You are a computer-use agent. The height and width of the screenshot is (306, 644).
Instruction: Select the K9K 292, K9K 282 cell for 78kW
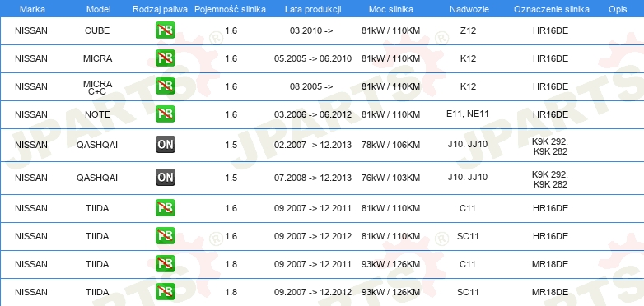[550, 146]
